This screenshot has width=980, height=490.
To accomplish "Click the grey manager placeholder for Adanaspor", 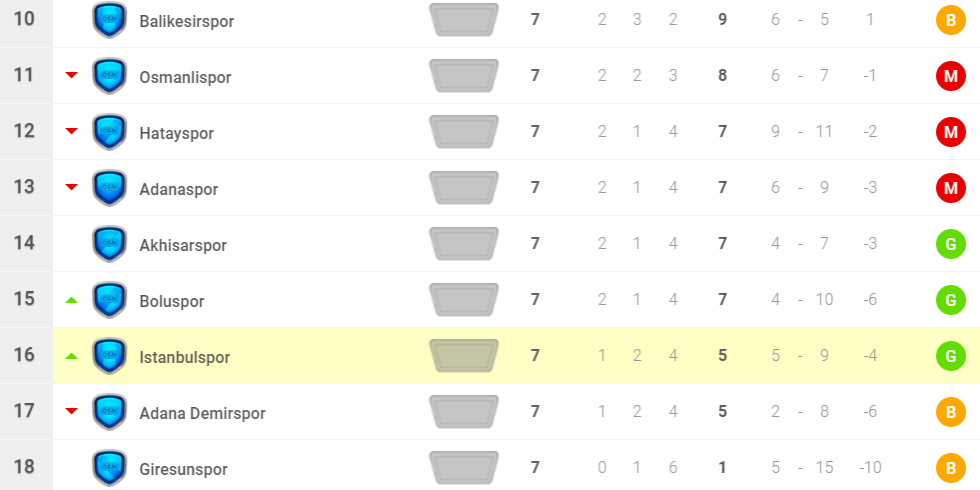I will [464, 188].
